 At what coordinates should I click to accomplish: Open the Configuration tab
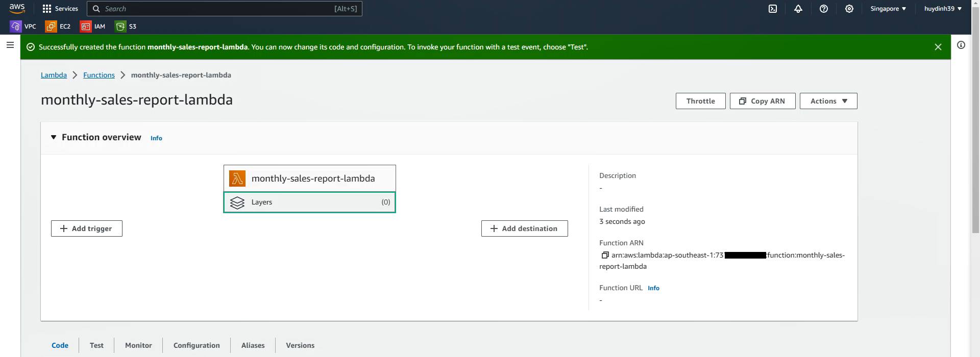coord(197,345)
